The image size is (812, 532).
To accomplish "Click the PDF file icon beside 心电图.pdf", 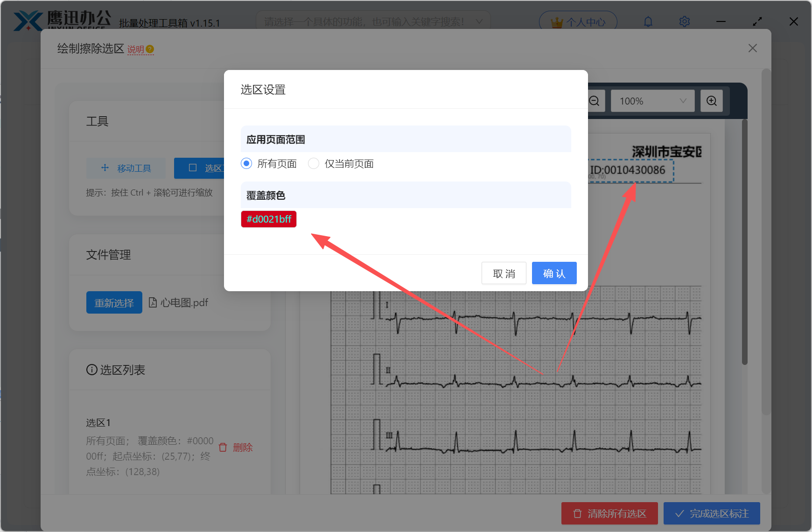I will coord(154,302).
